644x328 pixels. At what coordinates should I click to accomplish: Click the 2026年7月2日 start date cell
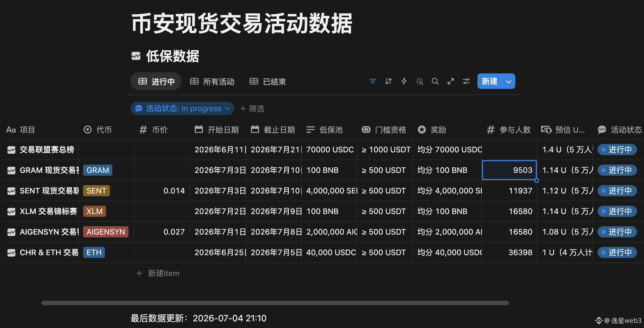218,211
